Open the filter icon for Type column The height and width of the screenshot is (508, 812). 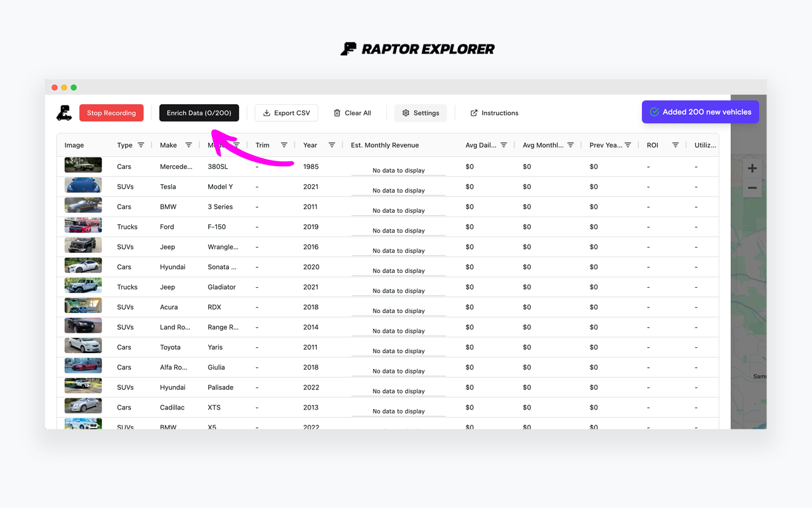point(141,145)
